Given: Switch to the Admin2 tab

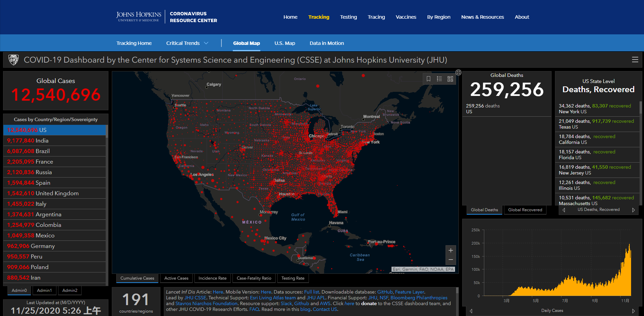Looking at the screenshot, I should [70, 290].
